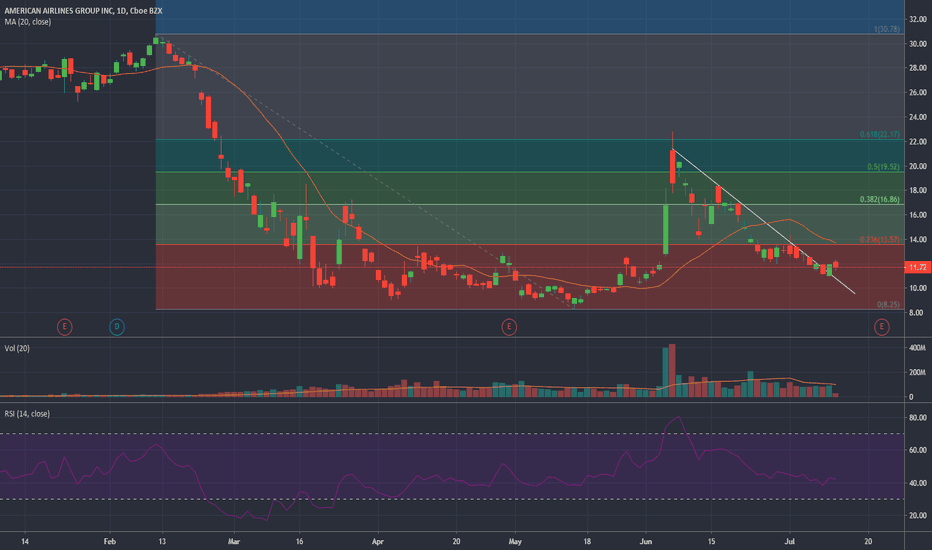Select the MA (20, close) indicator label
Viewport: 932px width, 550px height.
click(x=28, y=22)
